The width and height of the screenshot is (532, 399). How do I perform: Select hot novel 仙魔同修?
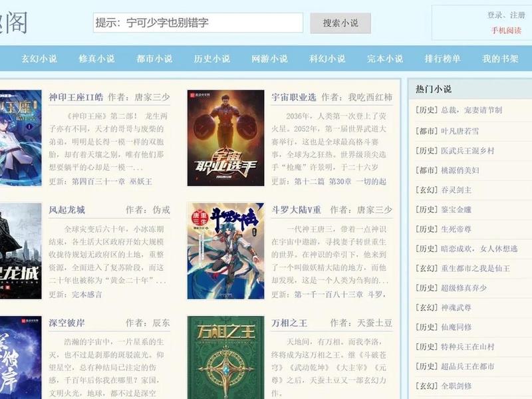pyautogui.click(x=456, y=327)
